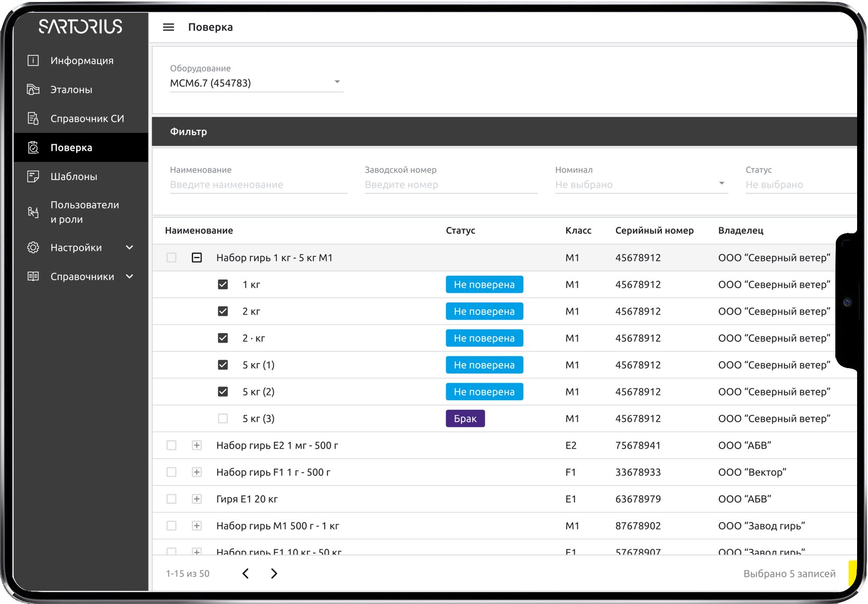Click the Шаблоны sidebar icon

point(33,176)
